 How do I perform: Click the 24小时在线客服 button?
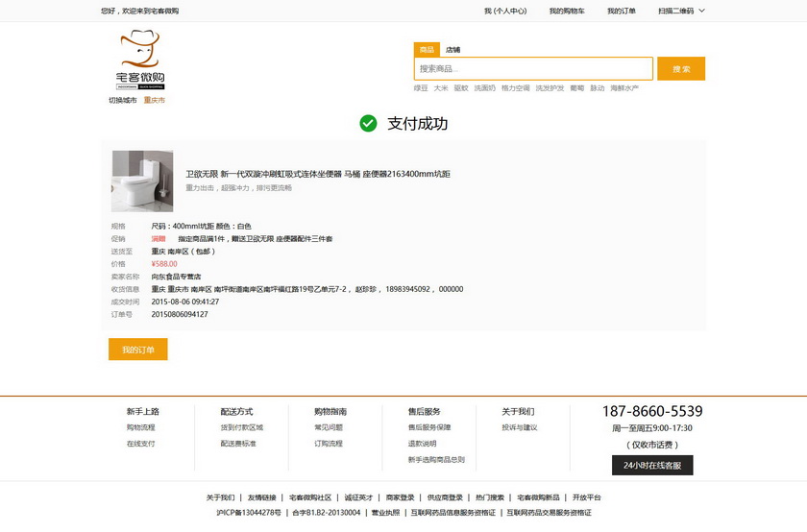652,465
